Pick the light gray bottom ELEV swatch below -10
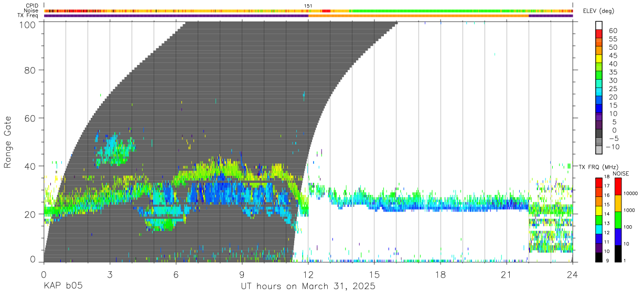The width and height of the screenshot is (644, 297). click(599, 150)
